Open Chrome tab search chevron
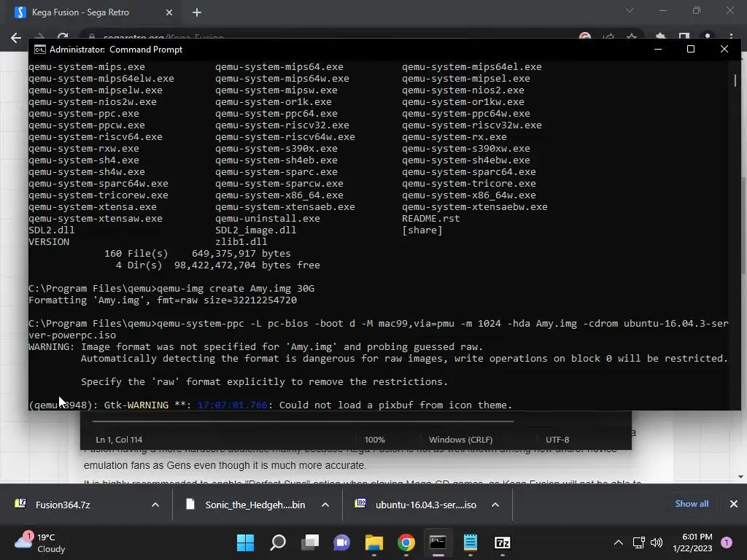This screenshot has width=747, height=560. coord(630,10)
